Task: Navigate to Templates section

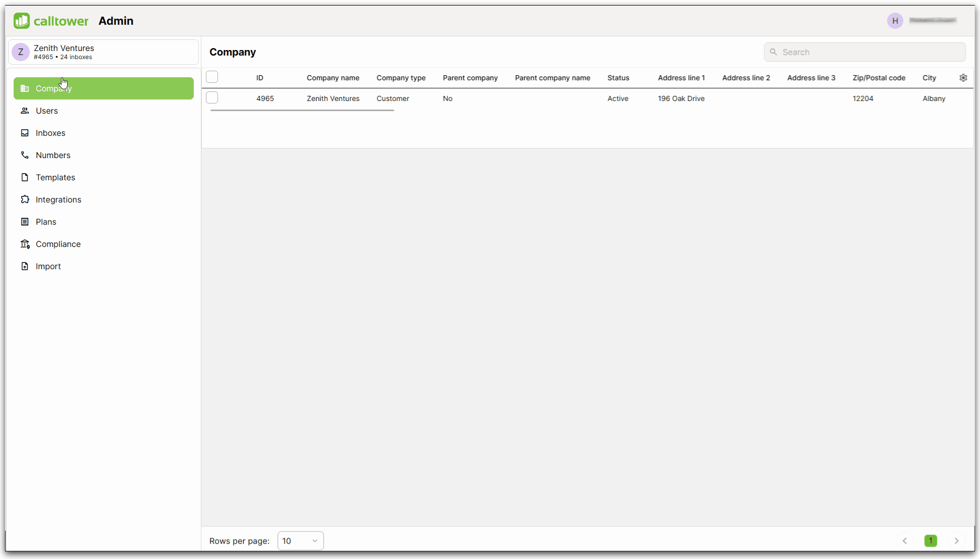Action: pyautogui.click(x=55, y=177)
